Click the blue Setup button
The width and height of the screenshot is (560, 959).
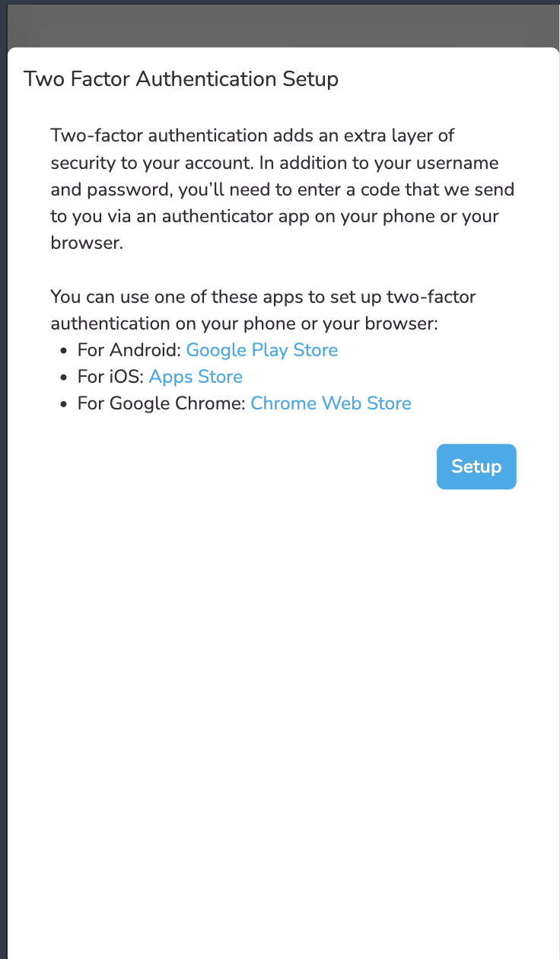coord(476,467)
